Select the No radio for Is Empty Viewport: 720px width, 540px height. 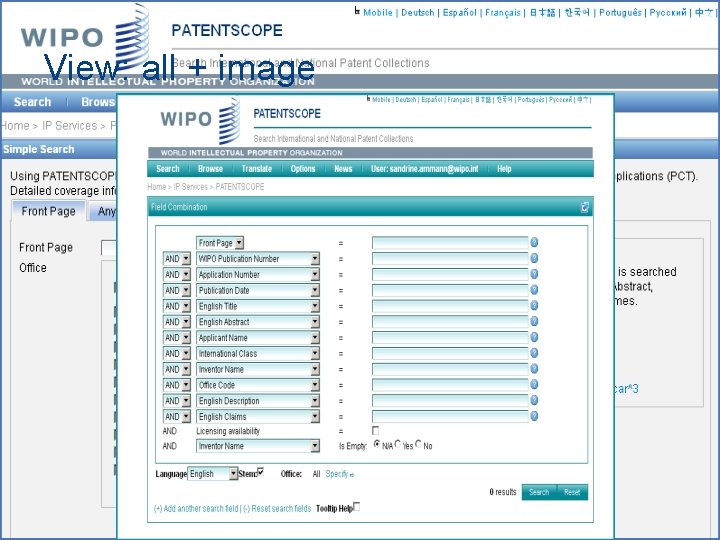click(x=418, y=444)
